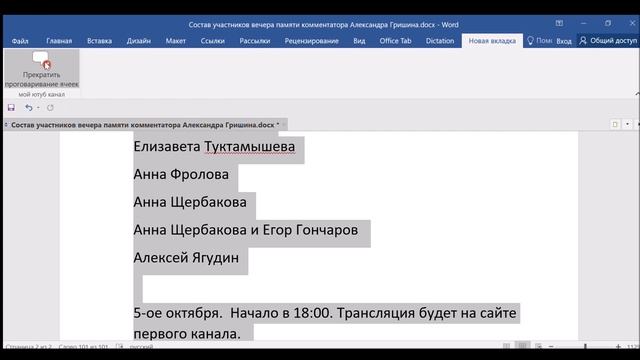Save the document with the floppy disk icon
This screenshot has width=640, height=360.
point(11,108)
